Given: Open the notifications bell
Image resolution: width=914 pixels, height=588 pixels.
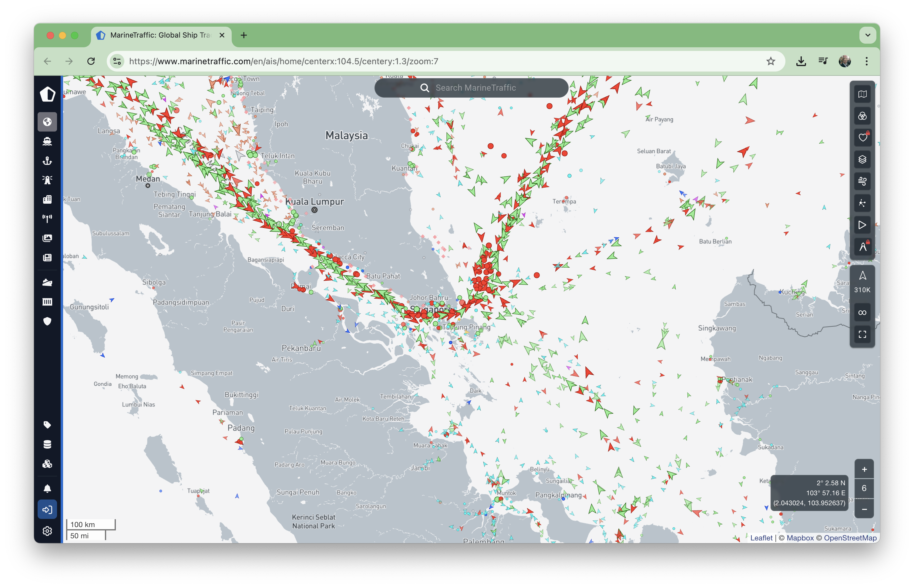Looking at the screenshot, I should (x=47, y=488).
